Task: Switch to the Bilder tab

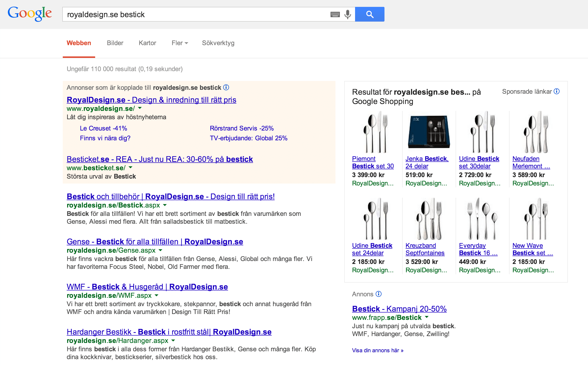Action: (x=115, y=43)
